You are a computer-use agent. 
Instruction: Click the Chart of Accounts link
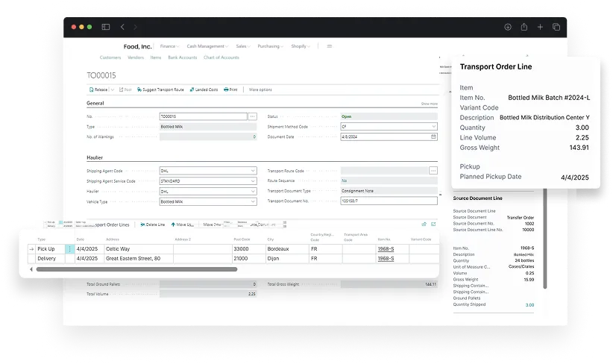pos(221,57)
